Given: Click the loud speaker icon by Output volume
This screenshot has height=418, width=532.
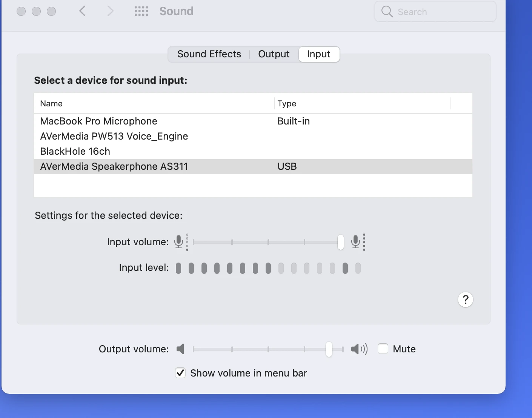Looking at the screenshot, I should click(x=359, y=349).
